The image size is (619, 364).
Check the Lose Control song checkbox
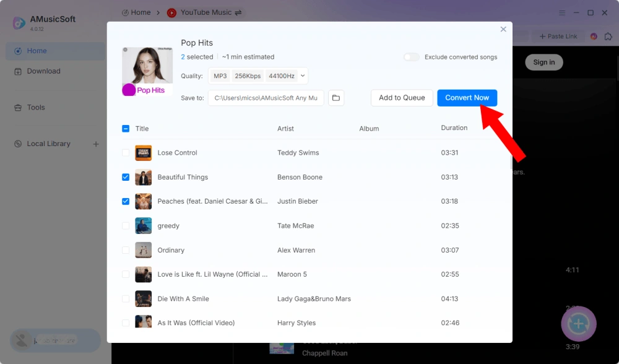click(x=126, y=153)
